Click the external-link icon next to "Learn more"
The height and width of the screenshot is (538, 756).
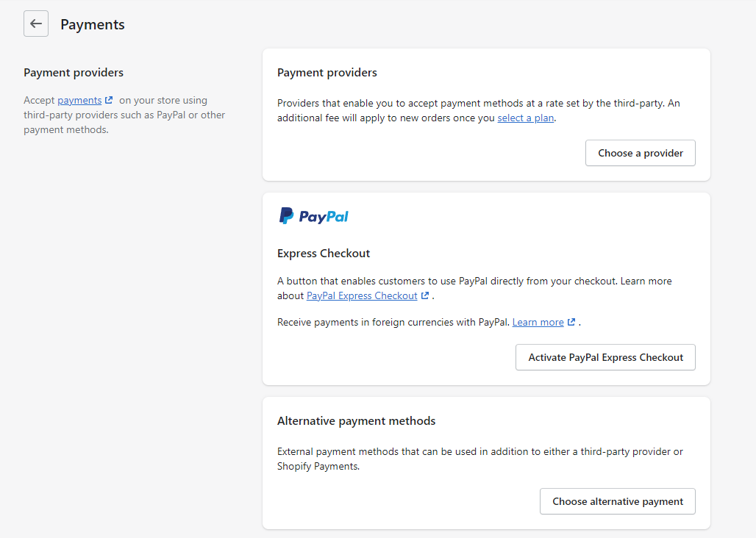(571, 321)
